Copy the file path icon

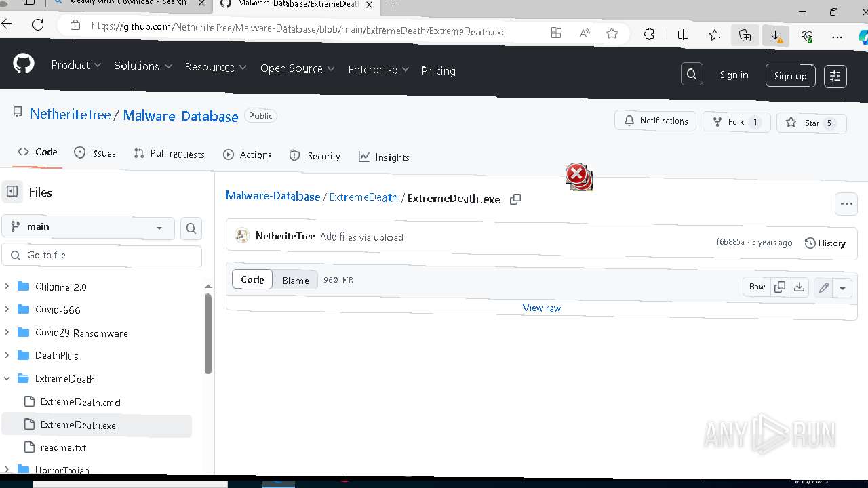point(515,199)
